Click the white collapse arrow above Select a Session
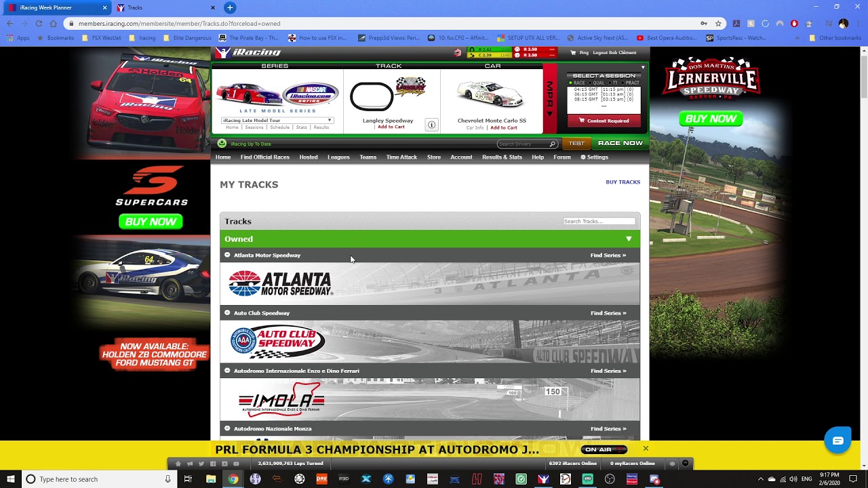Image resolution: width=868 pixels, height=488 pixels. tap(643, 67)
